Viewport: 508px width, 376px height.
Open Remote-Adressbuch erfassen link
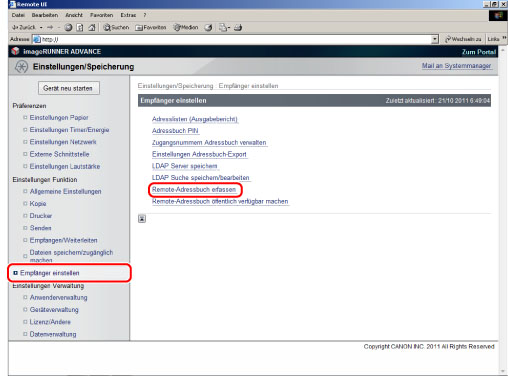[x=194, y=190]
